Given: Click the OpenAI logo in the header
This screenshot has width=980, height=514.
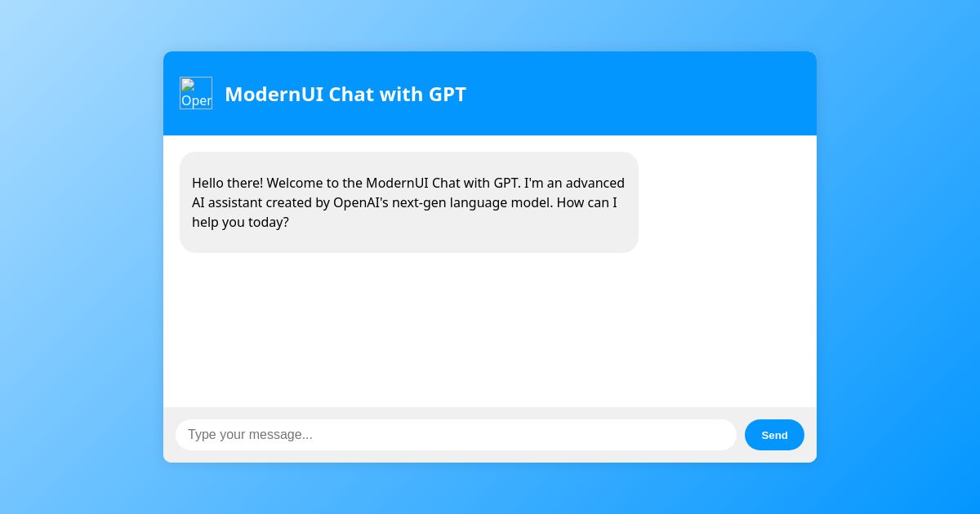Looking at the screenshot, I should pos(196,93).
